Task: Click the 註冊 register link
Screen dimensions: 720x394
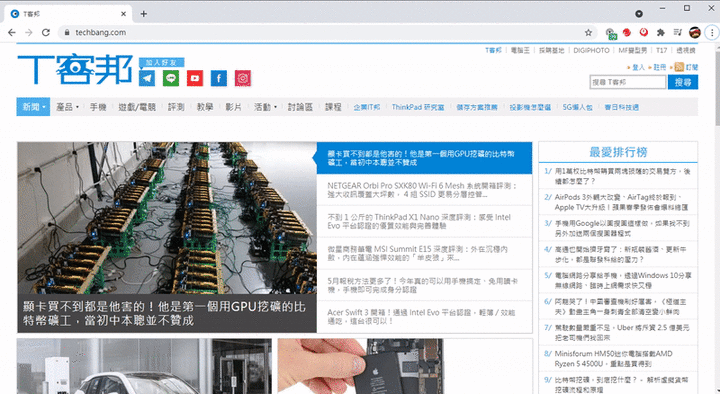Action: [x=659, y=67]
